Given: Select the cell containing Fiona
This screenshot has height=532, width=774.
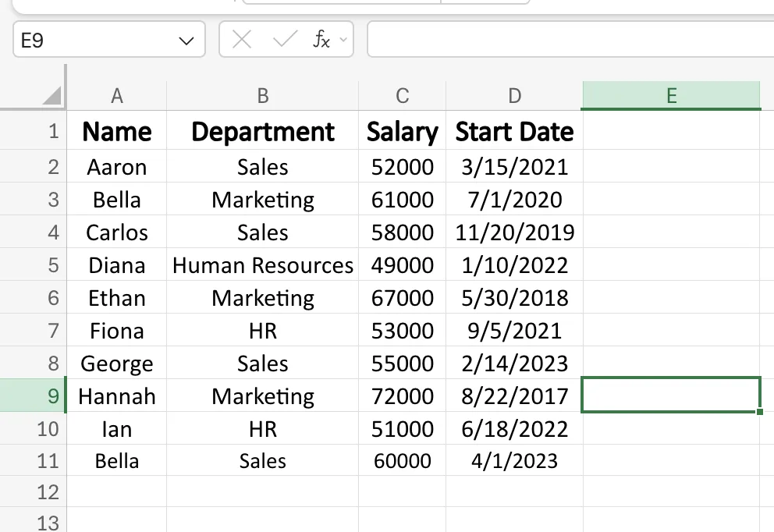Looking at the screenshot, I should coord(117,330).
